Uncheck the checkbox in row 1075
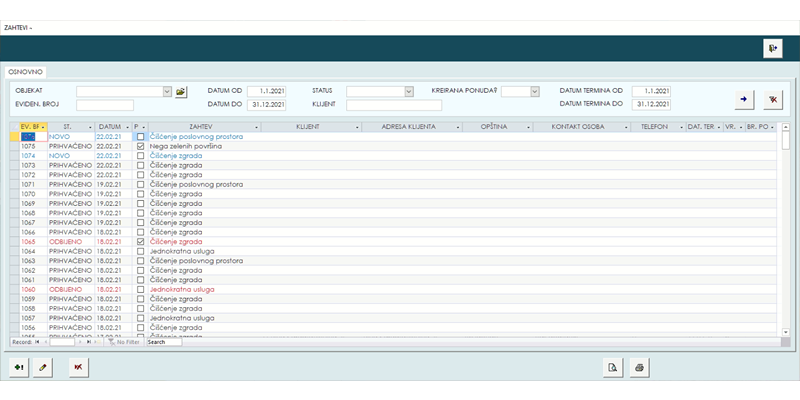 coord(141,147)
